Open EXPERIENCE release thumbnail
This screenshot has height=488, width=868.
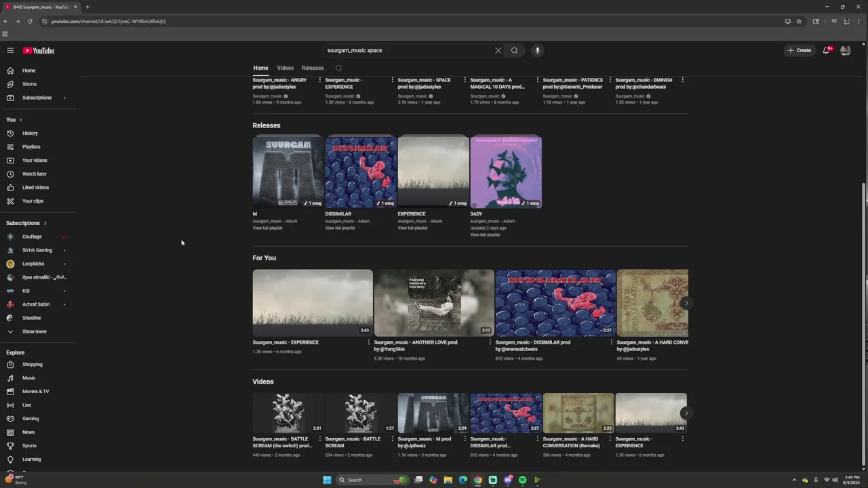(x=433, y=171)
